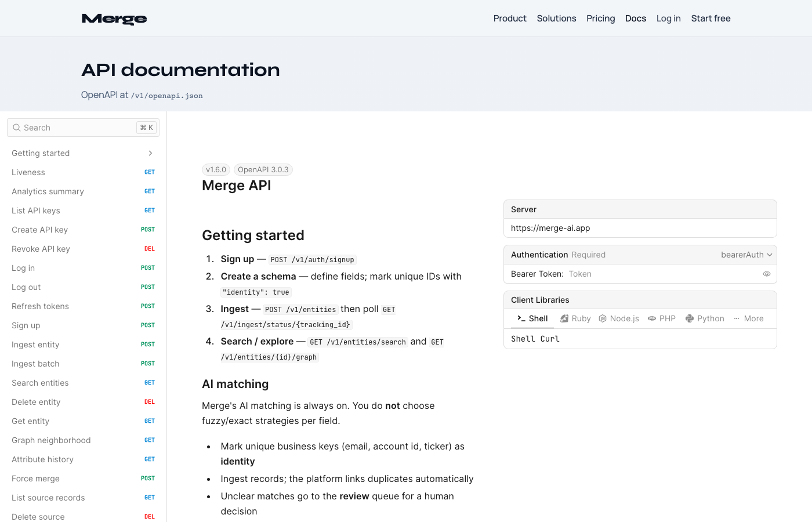Open Get entity endpoint
Image resolution: width=812 pixels, height=522 pixels.
[83, 421]
